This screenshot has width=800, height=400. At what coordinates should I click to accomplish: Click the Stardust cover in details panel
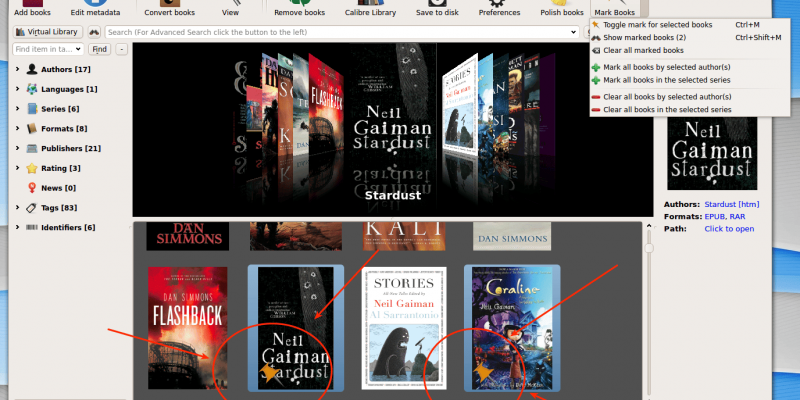click(x=712, y=153)
